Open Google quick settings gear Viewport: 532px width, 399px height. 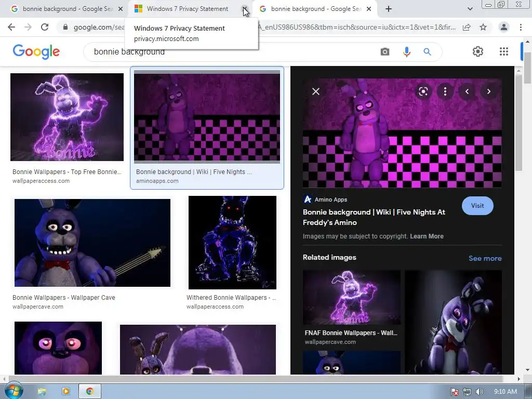tap(478, 51)
